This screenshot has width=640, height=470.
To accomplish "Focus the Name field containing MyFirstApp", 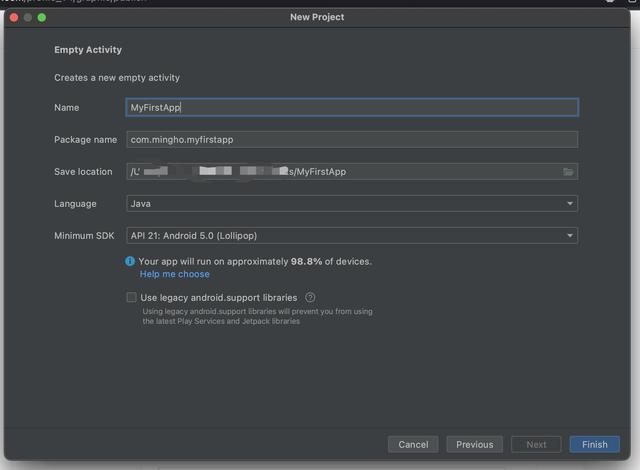I will [350, 107].
